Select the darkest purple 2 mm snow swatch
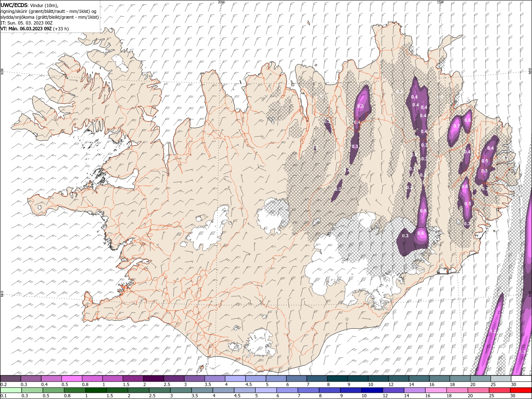Image resolution: width=532 pixels, height=399 pixels. tap(153, 379)
